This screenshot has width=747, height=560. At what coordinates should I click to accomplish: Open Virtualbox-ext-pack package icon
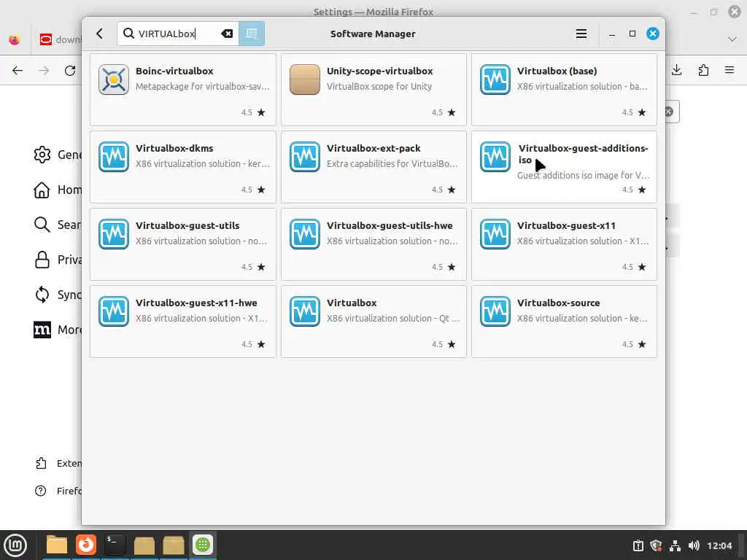(304, 157)
